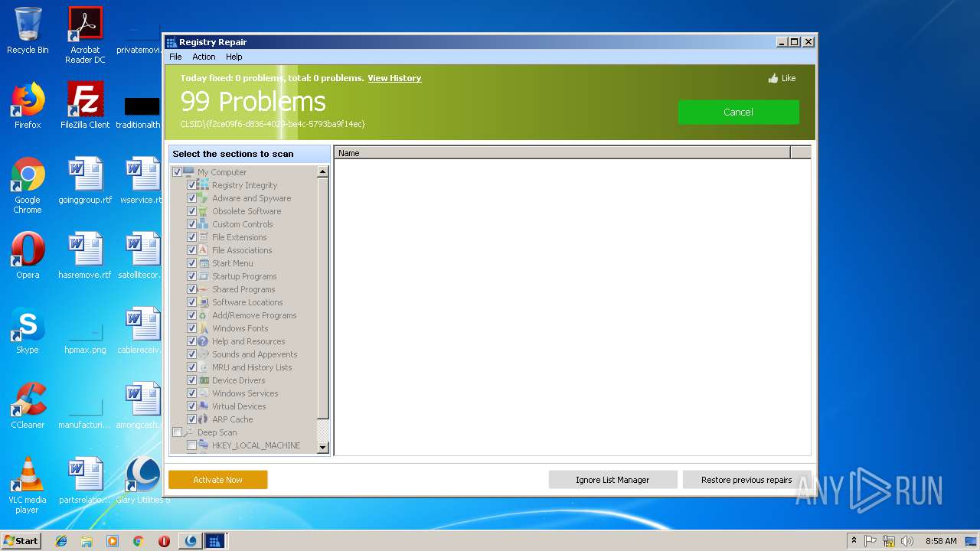Toggle the Startup Programs checkbox
This screenshot has height=551, width=980.
(192, 276)
